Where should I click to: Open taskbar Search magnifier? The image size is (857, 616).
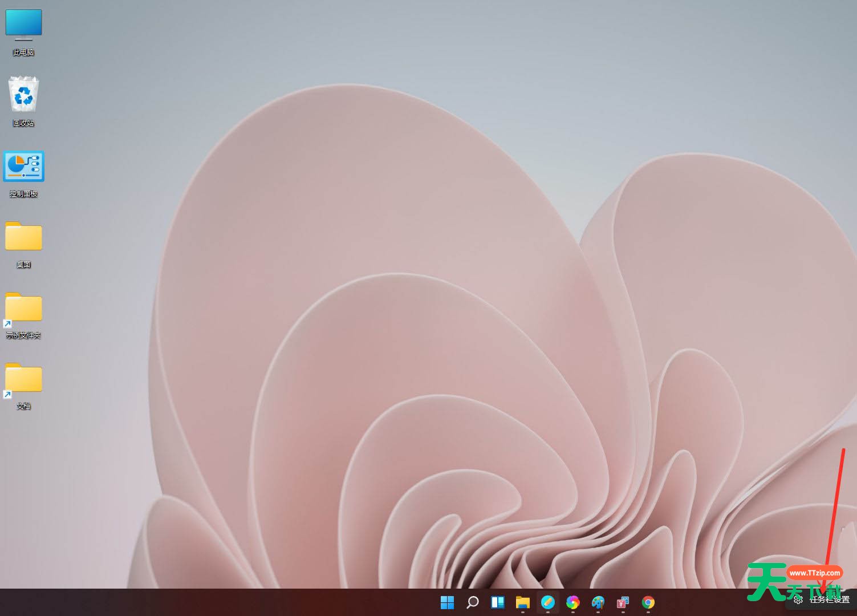click(473, 602)
